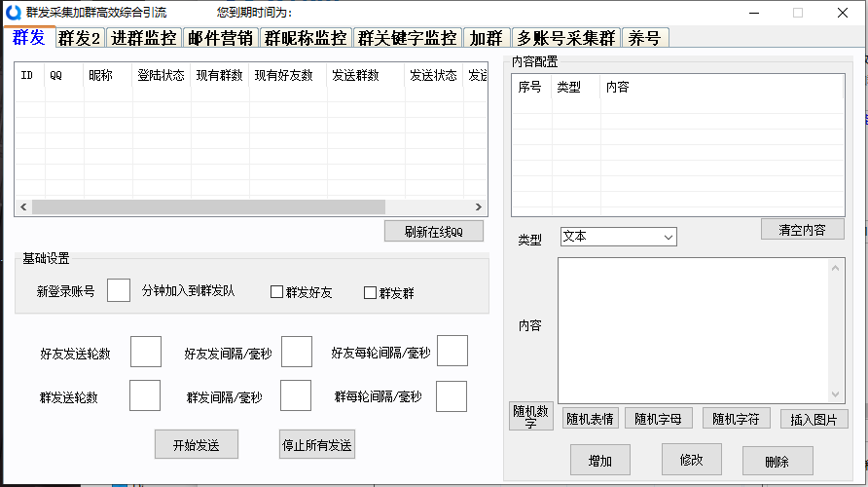Click the 刷新在线QQ button
The image size is (868, 487).
click(433, 231)
